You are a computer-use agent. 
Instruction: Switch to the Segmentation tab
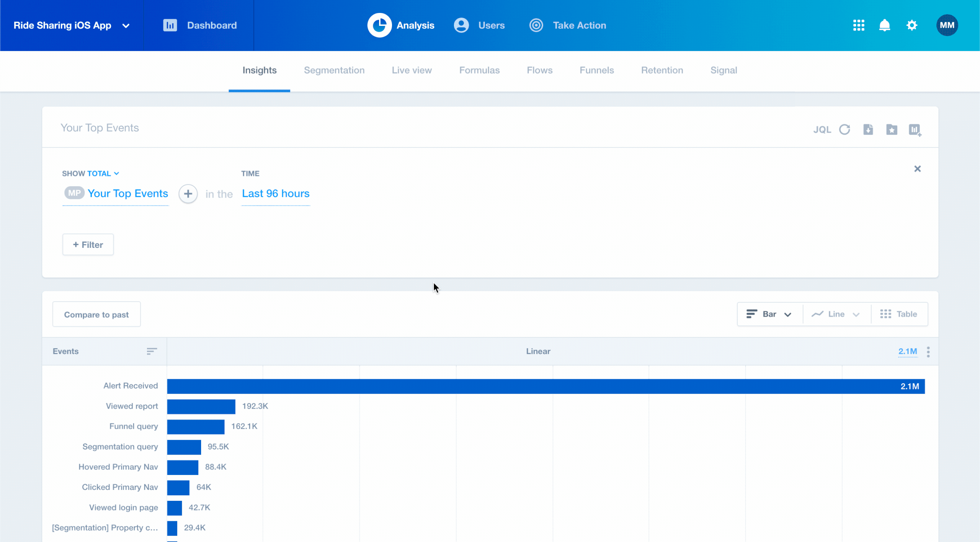(334, 70)
